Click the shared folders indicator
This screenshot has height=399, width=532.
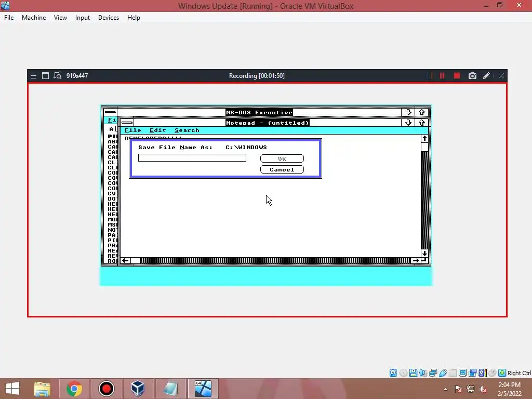pos(453,373)
